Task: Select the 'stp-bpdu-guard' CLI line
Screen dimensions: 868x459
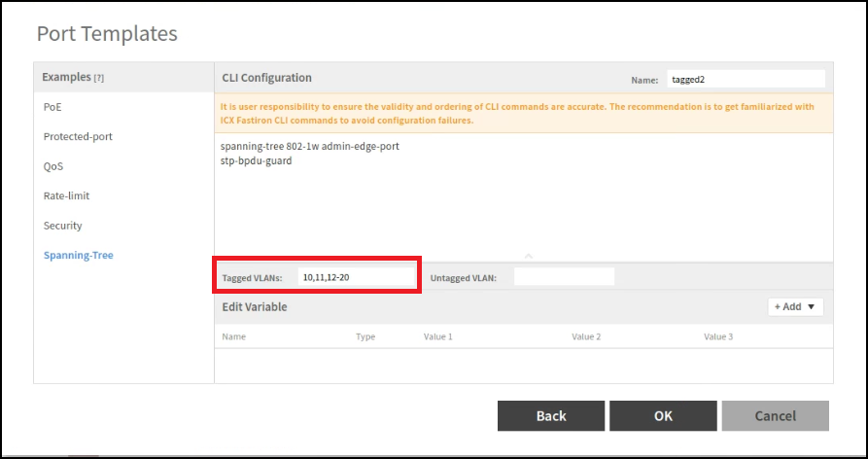Action: click(x=256, y=161)
